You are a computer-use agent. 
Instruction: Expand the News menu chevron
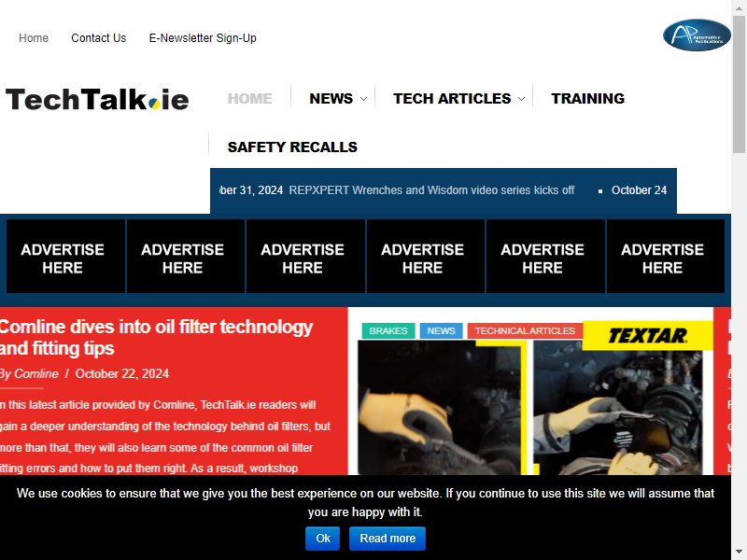coord(363,99)
